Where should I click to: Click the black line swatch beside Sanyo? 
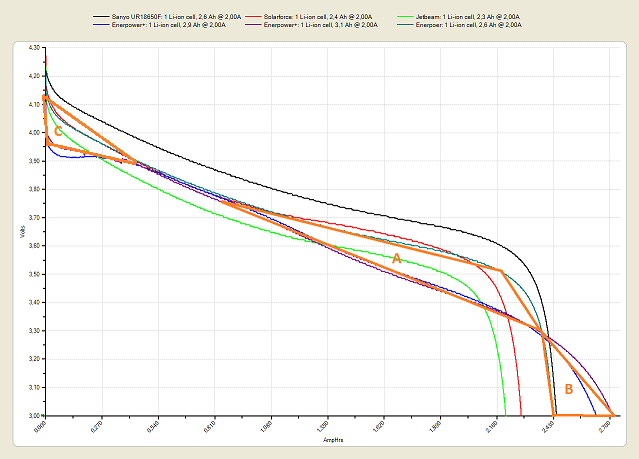point(104,18)
